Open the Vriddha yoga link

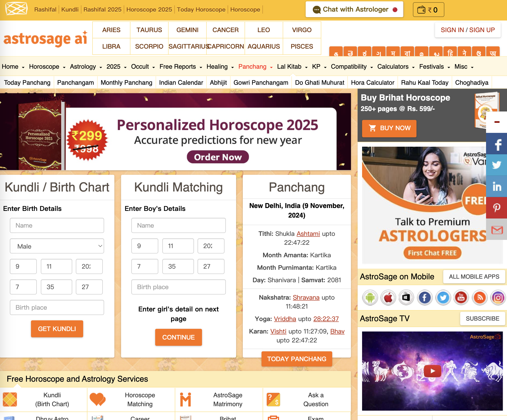285,319
